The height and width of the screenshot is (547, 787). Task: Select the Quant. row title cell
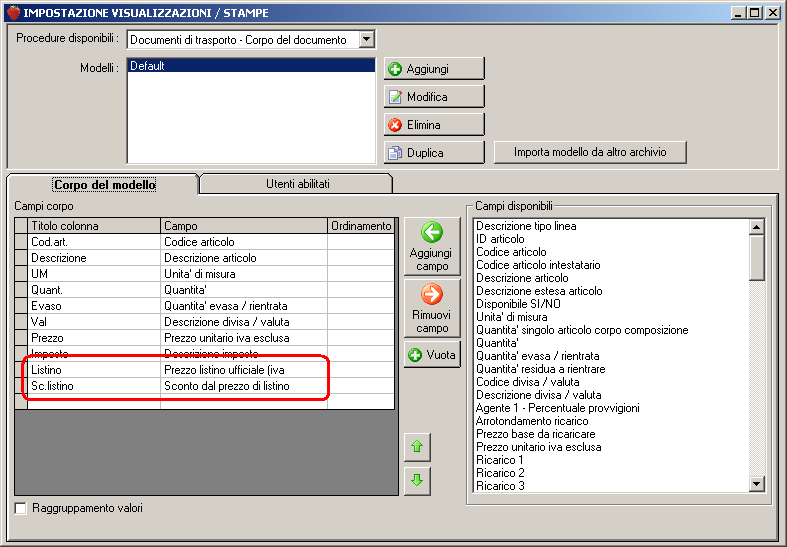[x=94, y=290]
